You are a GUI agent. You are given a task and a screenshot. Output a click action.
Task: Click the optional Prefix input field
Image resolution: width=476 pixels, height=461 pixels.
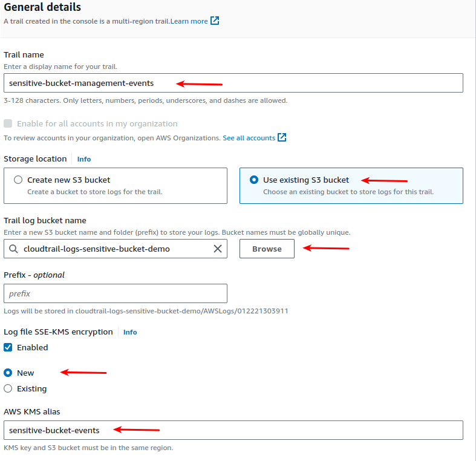116,293
